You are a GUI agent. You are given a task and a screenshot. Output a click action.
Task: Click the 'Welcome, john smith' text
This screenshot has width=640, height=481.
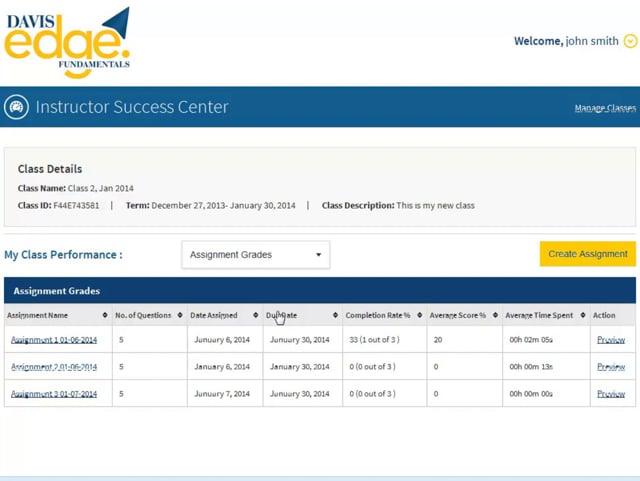click(x=566, y=41)
